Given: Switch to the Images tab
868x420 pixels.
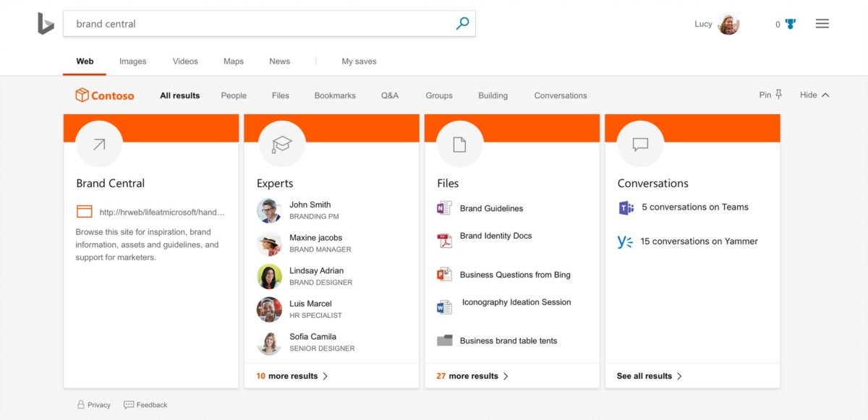Looking at the screenshot, I should coord(132,61).
